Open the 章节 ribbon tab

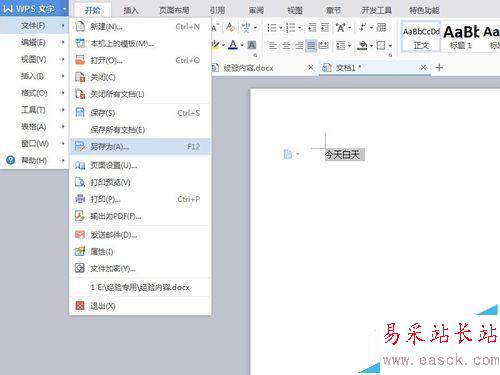[x=333, y=10]
